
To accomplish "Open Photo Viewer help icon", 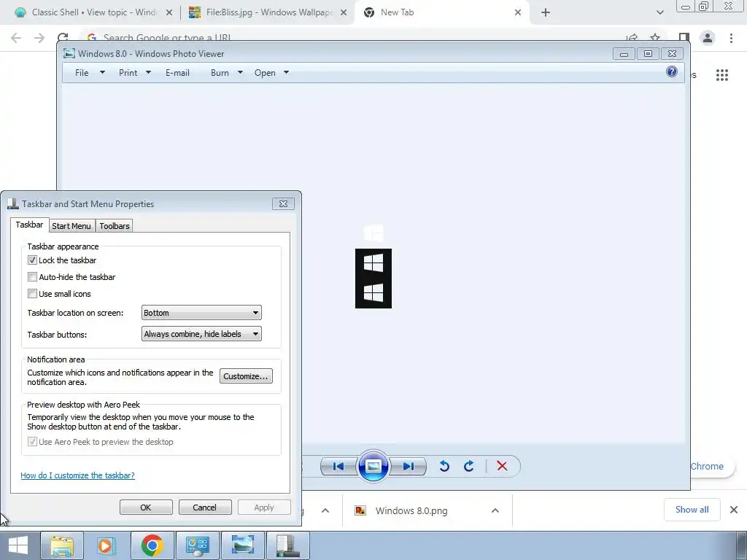I will click(x=672, y=72).
